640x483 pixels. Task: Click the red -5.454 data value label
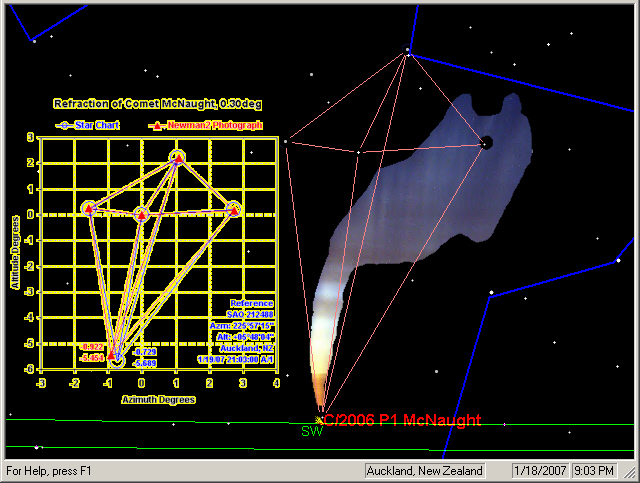(92, 357)
